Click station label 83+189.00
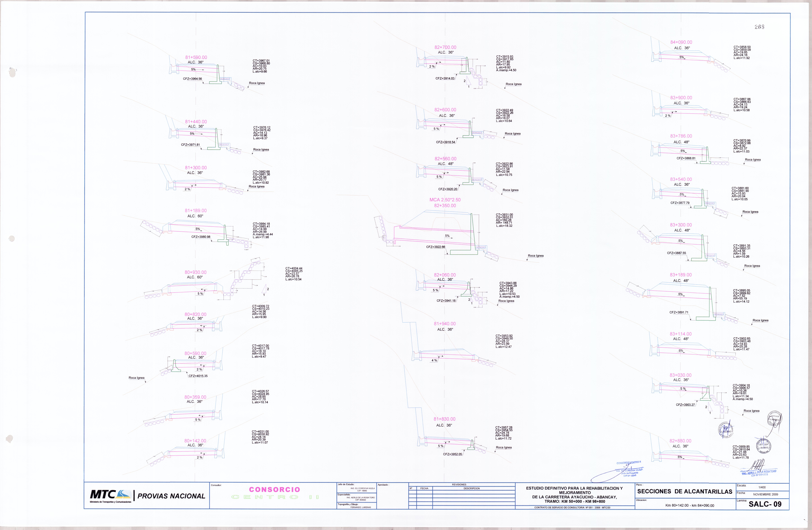Image resolution: width=812 pixels, height=530 pixels. coord(681,275)
